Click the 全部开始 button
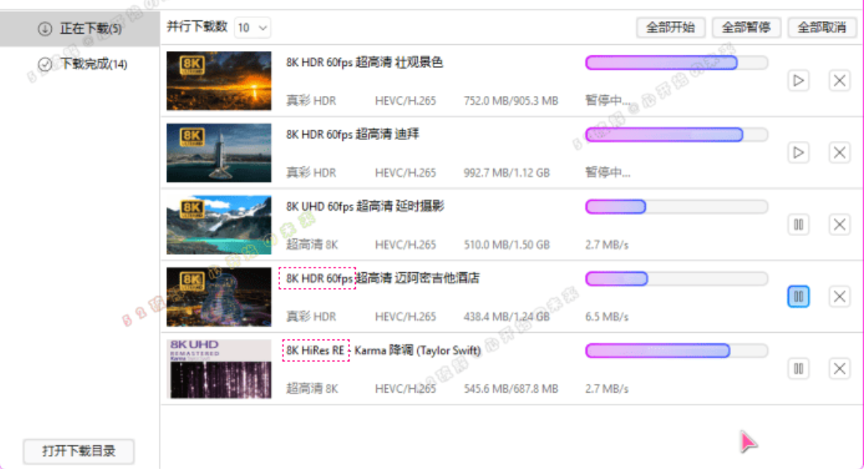The height and width of the screenshot is (469, 868). point(670,27)
